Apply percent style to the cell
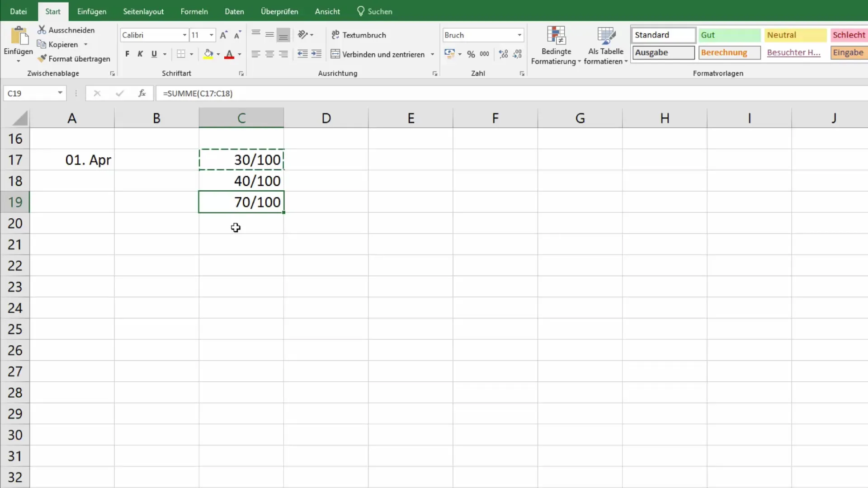Image resolution: width=868 pixels, height=488 pixels. click(471, 54)
